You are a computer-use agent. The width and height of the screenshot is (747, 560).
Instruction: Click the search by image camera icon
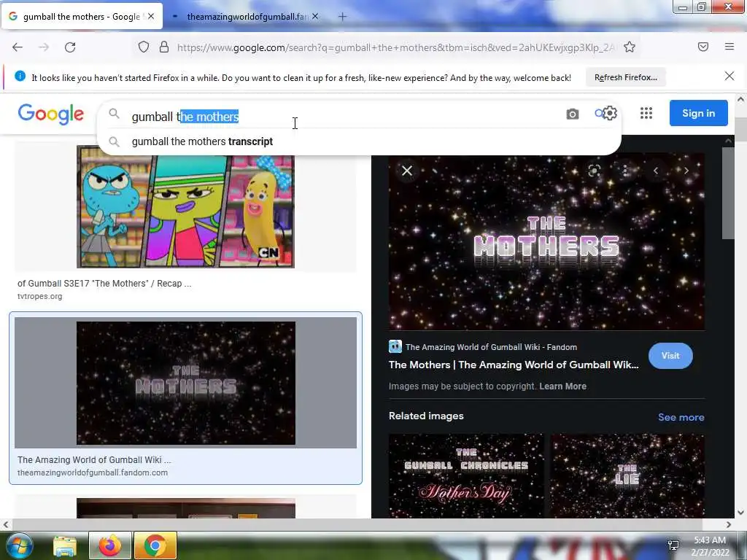click(x=572, y=114)
